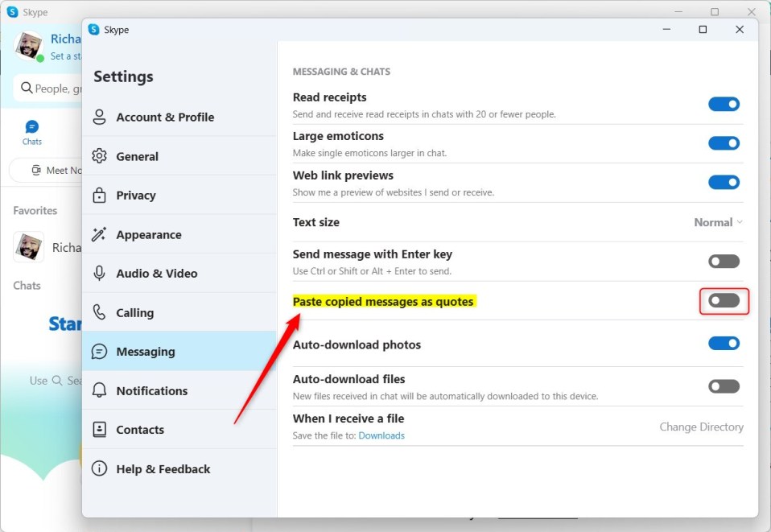771x532 pixels.
Task: Select the Calling settings section
Action: (179, 312)
